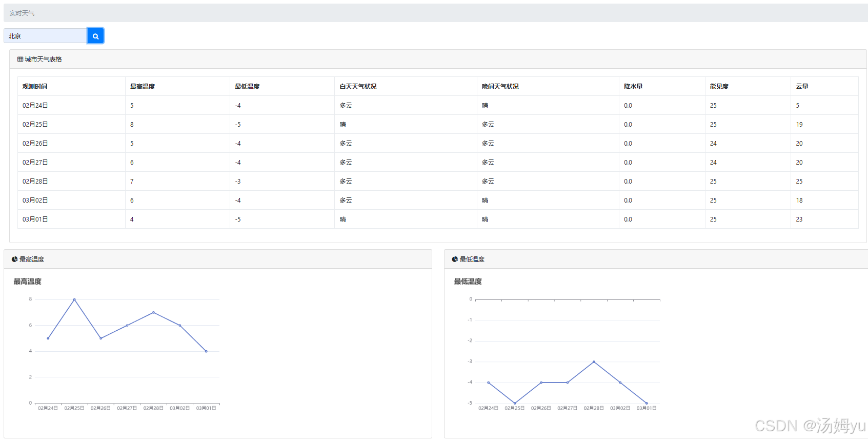Click the magnifier search button
The width and height of the screenshot is (868, 441).
pyautogui.click(x=95, y=36)
